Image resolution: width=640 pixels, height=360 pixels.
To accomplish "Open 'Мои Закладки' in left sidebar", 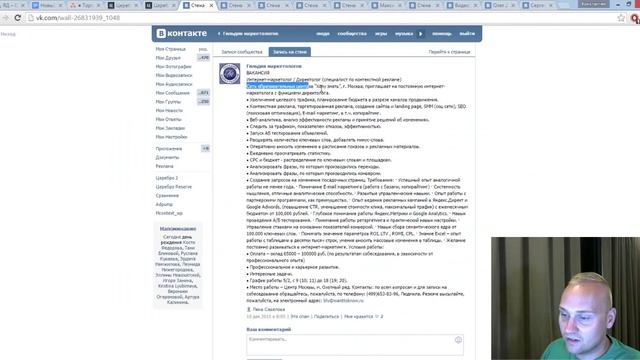I will coord(170,128).
